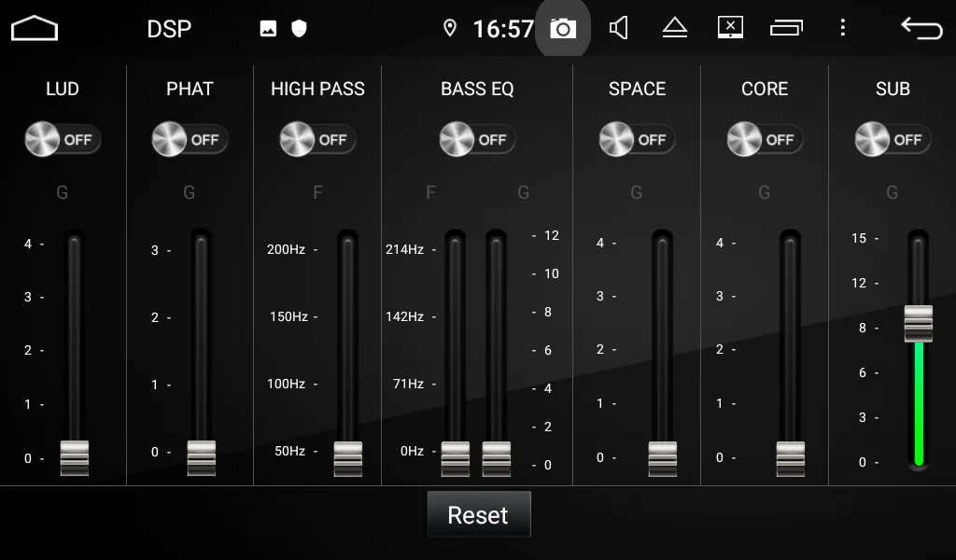
Task: Open the recent apps icon
Action: point(786,29)
